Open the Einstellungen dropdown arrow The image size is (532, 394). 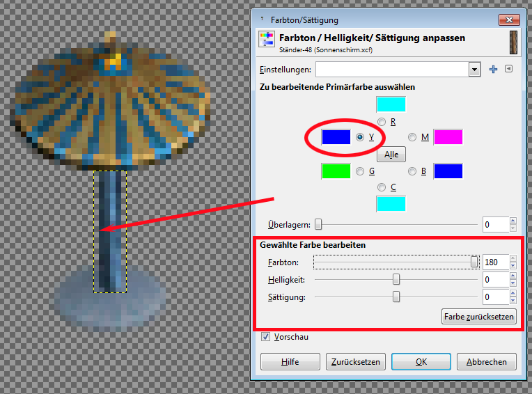tap(474, 70)
